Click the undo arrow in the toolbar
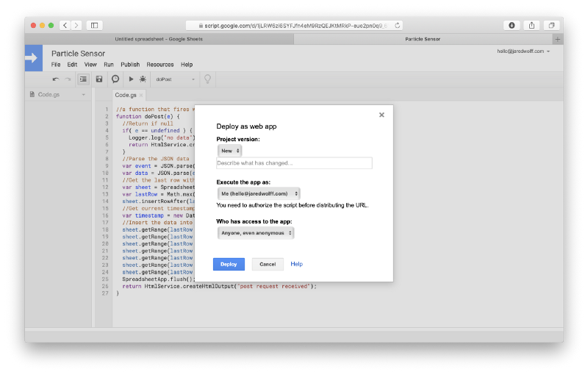 (56, 79)
